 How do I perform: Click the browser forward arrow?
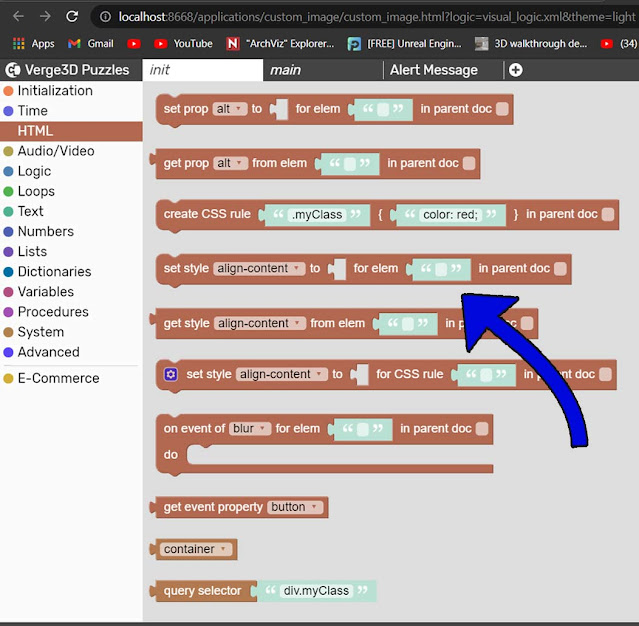pos(45,16)
